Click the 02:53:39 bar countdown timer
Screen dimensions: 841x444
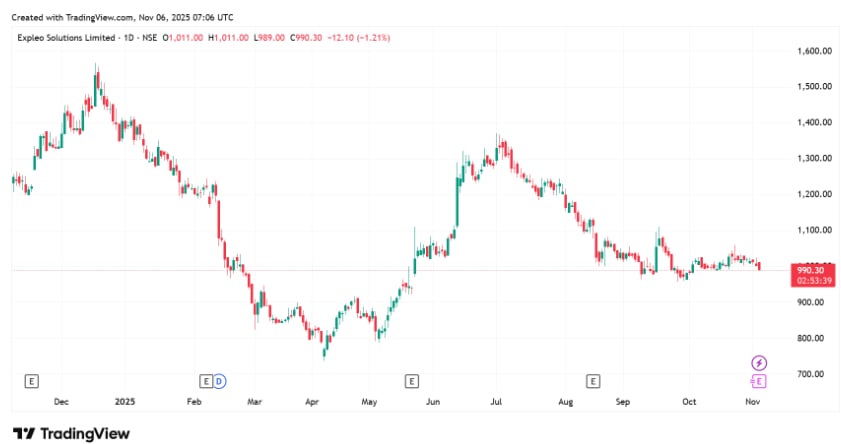pos(809,281)
